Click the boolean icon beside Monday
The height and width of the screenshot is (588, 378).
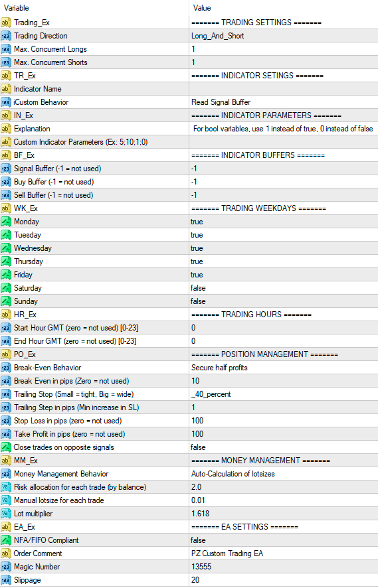point(5,222)
